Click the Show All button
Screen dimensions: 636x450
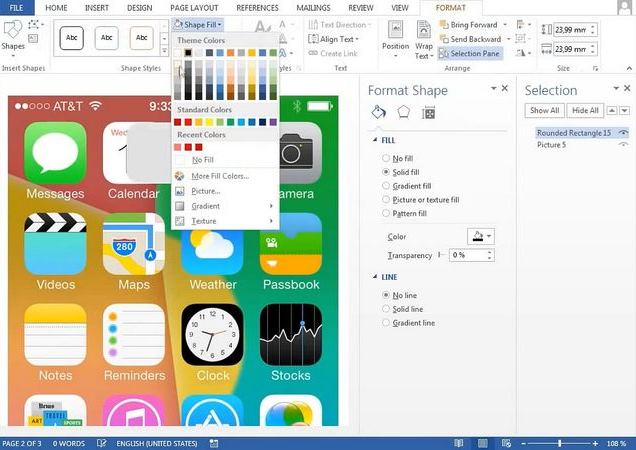(x=544, y=110)
